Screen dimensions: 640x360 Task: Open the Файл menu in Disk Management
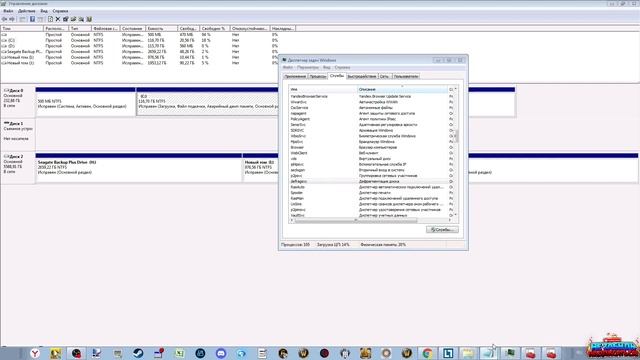(x=8, y=11)
